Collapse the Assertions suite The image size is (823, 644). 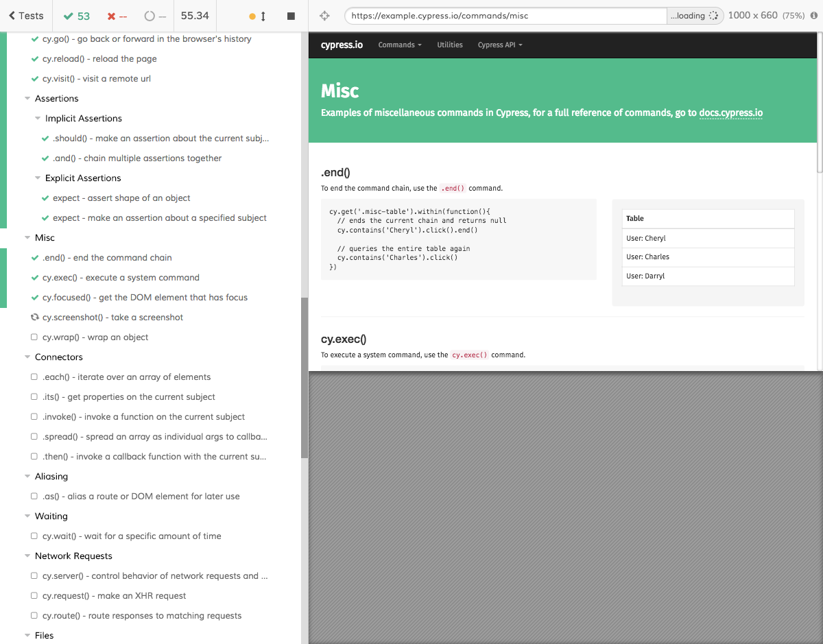click(x=28, y=99)
